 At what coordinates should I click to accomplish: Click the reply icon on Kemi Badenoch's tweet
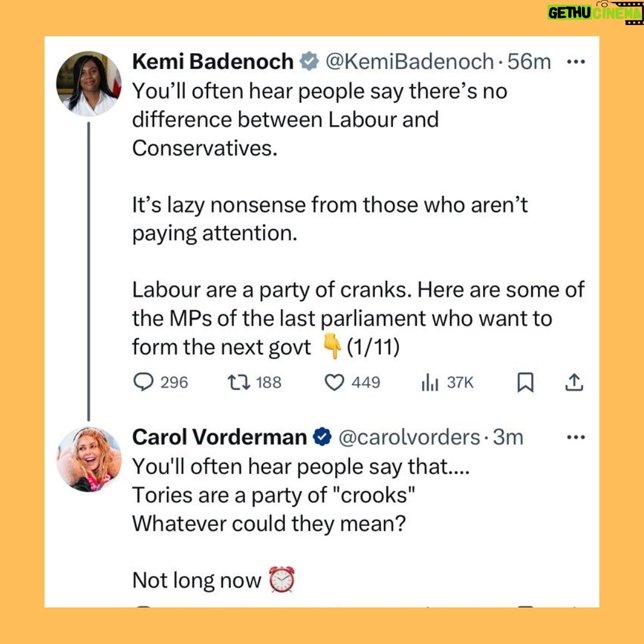[x=143, y=382]
